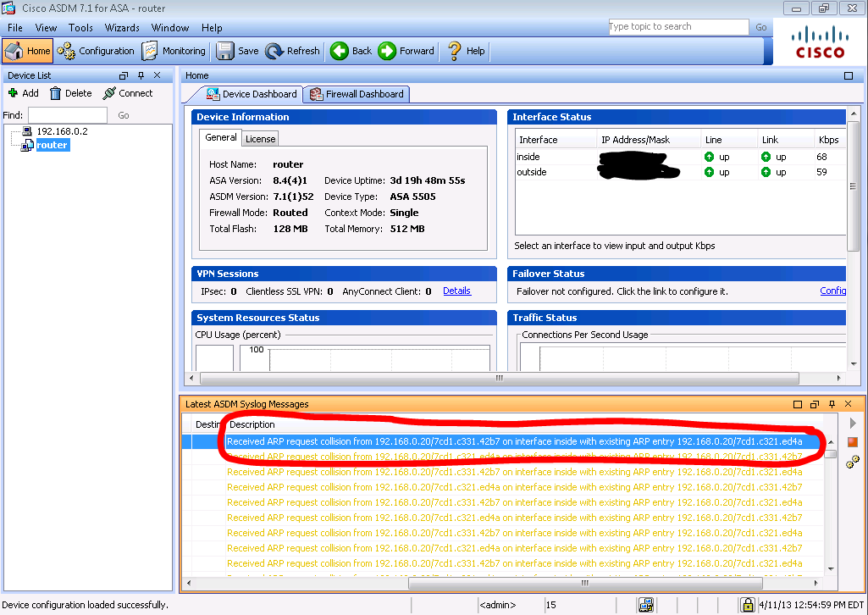
Task: Select router in device tree
Action: click(x=52, y=145)
